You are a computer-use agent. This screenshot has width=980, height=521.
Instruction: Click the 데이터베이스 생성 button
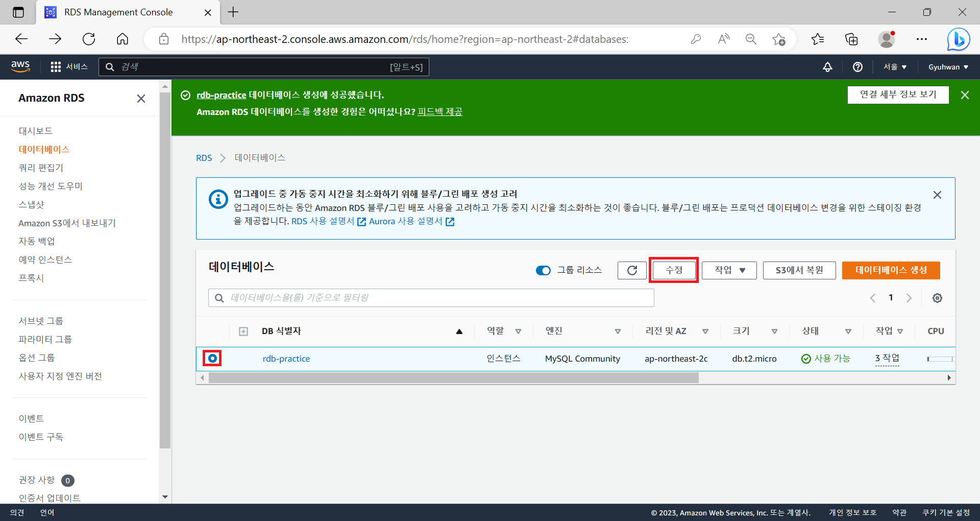pos(891,270)
